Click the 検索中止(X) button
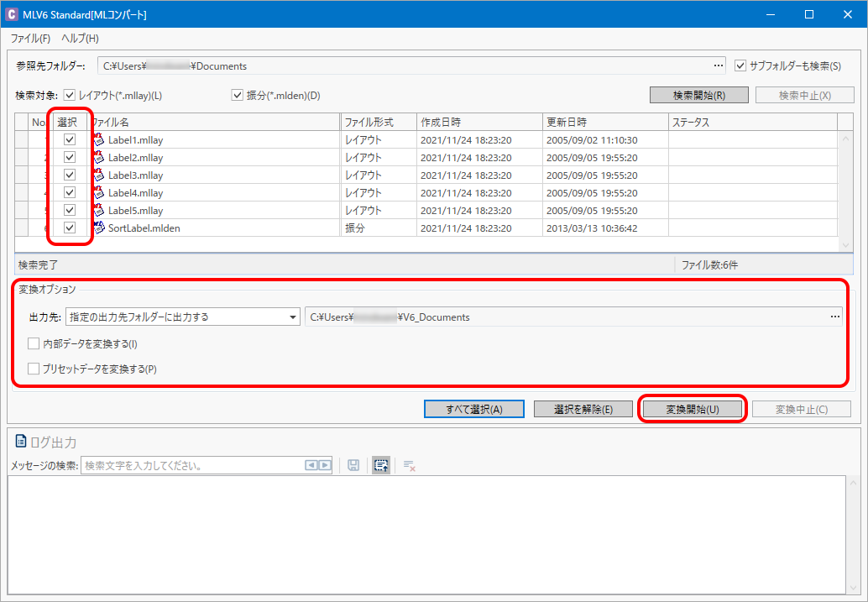 click(804, 95)
